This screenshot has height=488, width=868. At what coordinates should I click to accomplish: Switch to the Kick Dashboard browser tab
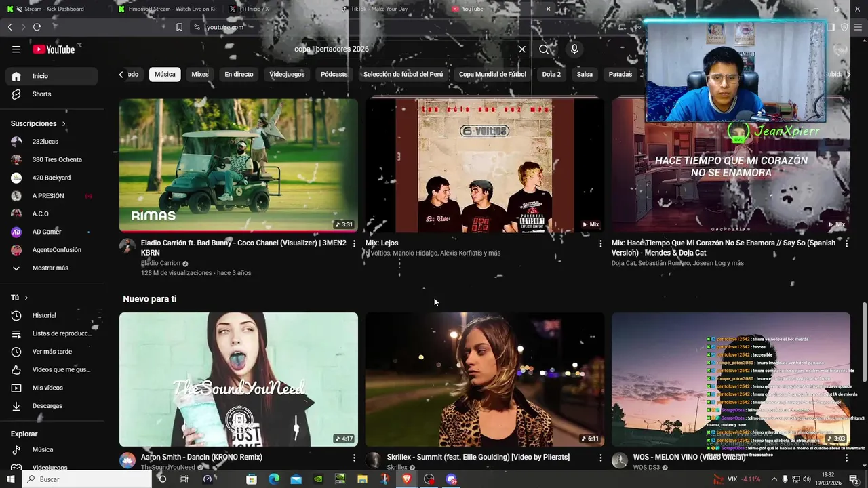tap(54, 9)
